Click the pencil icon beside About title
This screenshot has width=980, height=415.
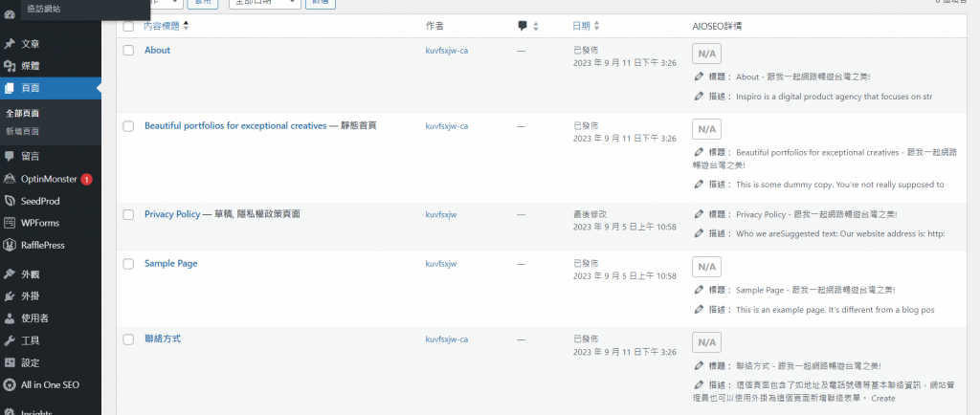coord(699,76)
